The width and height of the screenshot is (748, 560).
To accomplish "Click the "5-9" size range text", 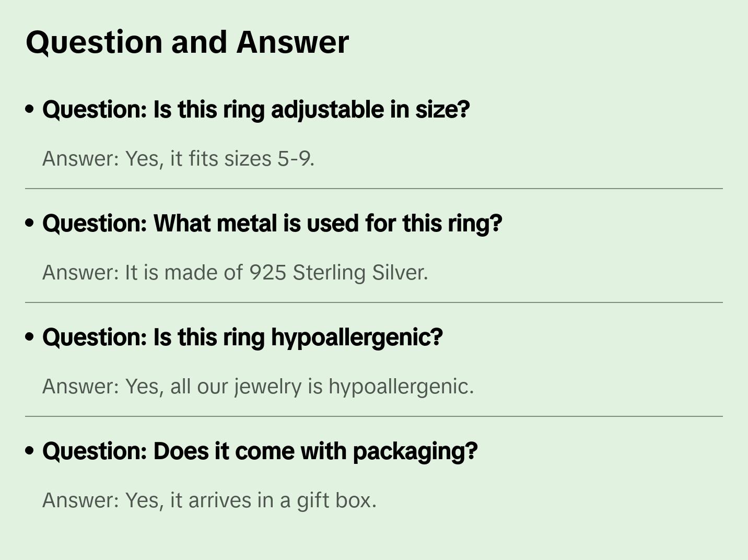I will click(x=295, y=159).
